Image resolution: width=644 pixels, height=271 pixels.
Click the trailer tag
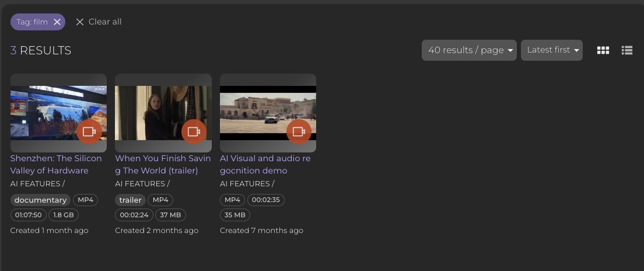[130, 200]
